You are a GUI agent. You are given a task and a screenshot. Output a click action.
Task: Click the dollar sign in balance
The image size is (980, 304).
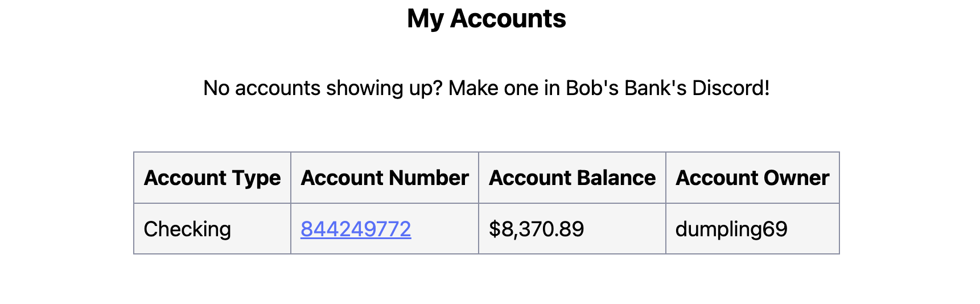[495, 229]
